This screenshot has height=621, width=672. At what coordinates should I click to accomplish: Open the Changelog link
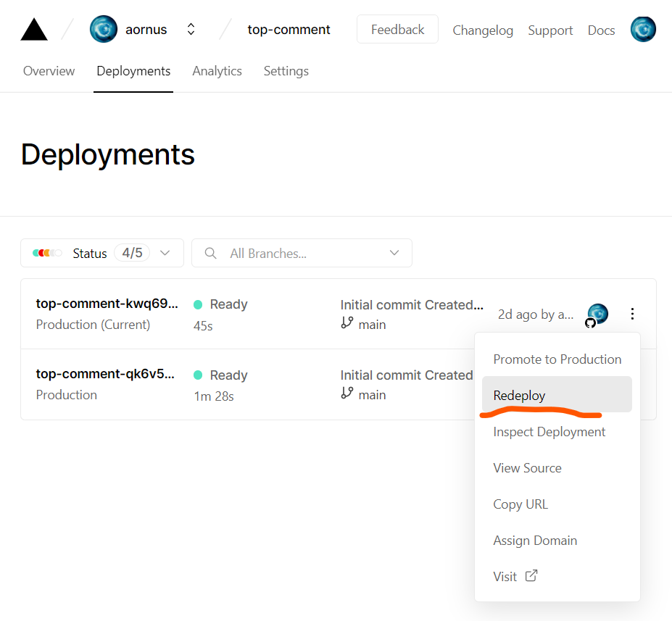tap(482, 30)
